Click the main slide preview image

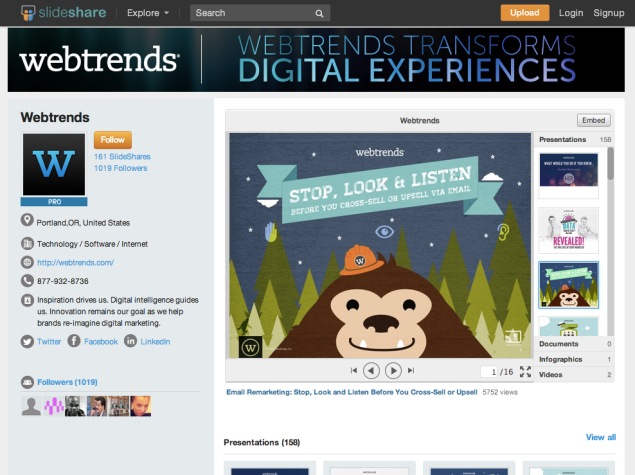click(380, 245)
